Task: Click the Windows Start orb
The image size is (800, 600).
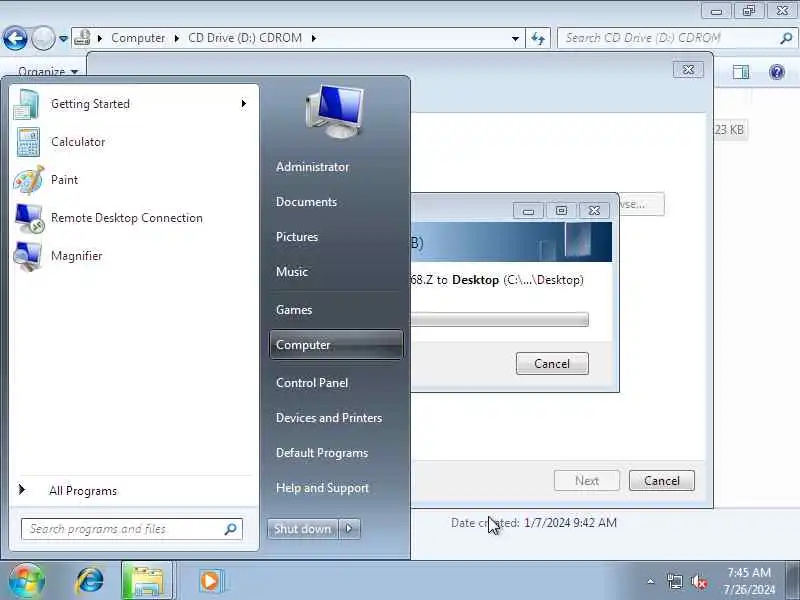Action: click(x=27, y=581)
